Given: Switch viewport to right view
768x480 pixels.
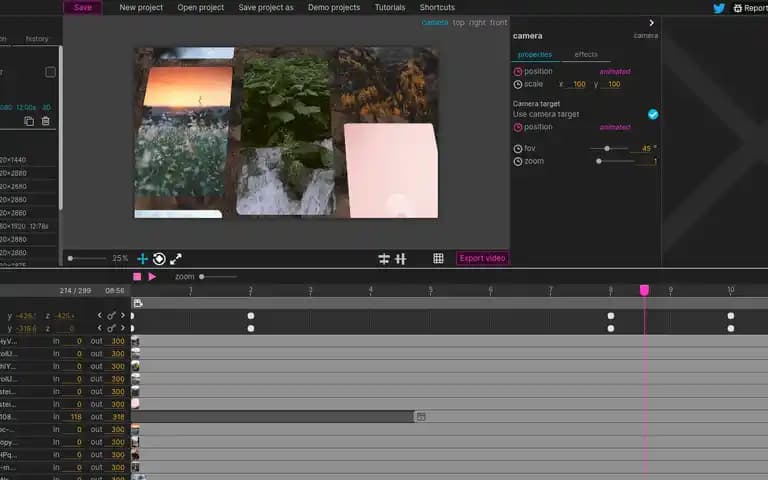Looking at the screenshot, I should point(477,23).
